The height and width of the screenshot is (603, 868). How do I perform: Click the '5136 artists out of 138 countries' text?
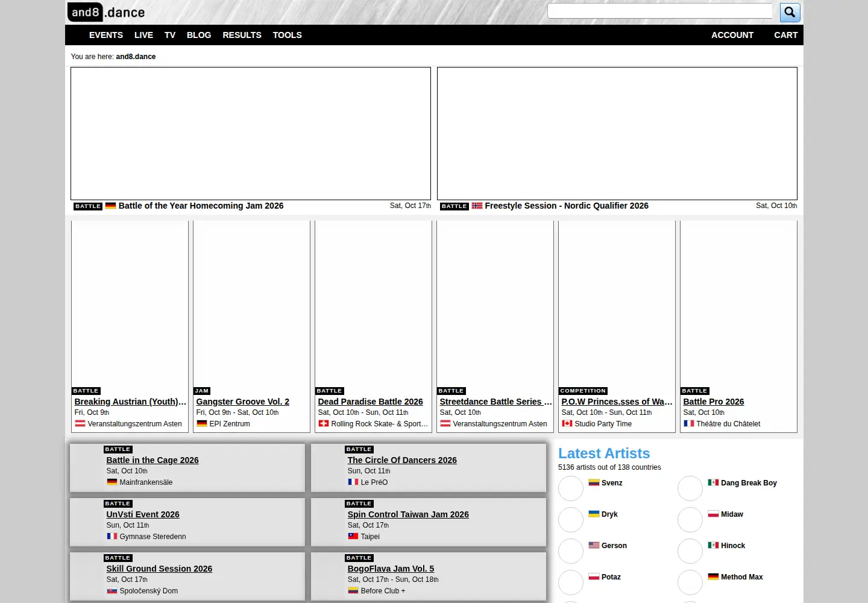tap(609, 467)
